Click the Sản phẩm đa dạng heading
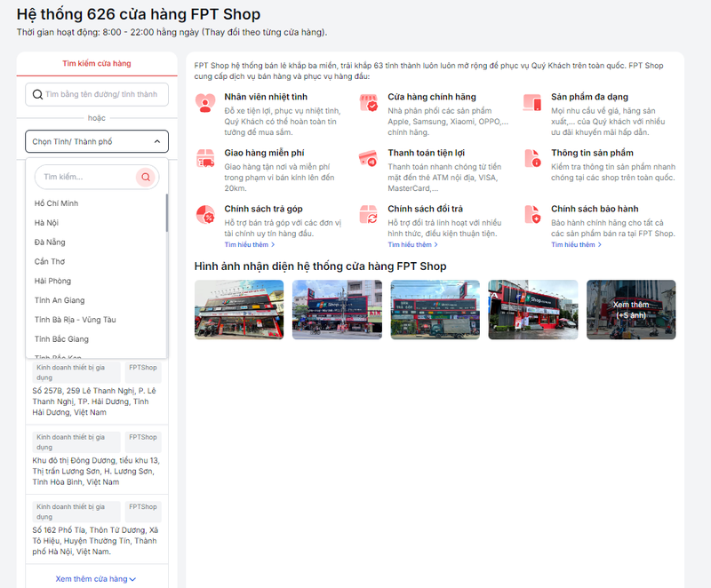 tap(589, 97)
